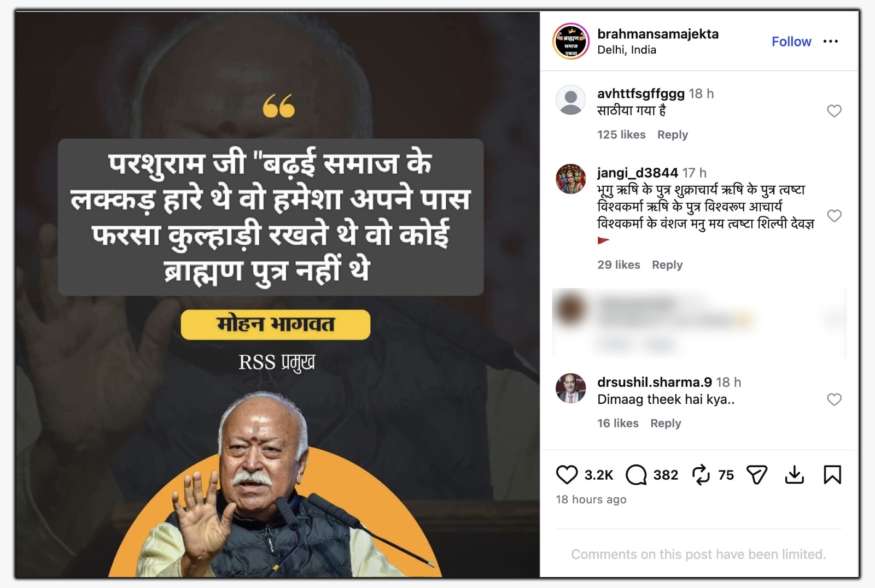Image resolution: width=875 pixels, height=588 pixels.
Task: Like jangi_d3844's comment heart
Action: [x=834, y=216]
